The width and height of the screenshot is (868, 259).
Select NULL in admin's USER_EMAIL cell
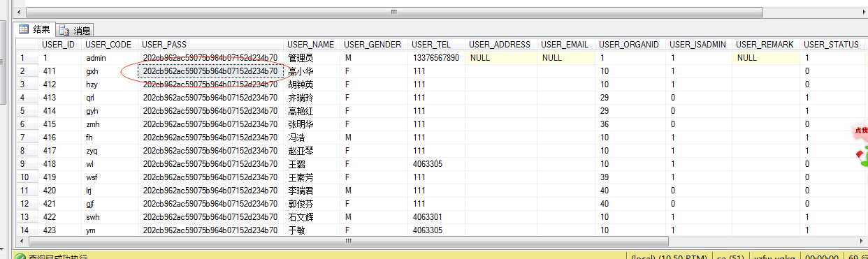(566, 58)
